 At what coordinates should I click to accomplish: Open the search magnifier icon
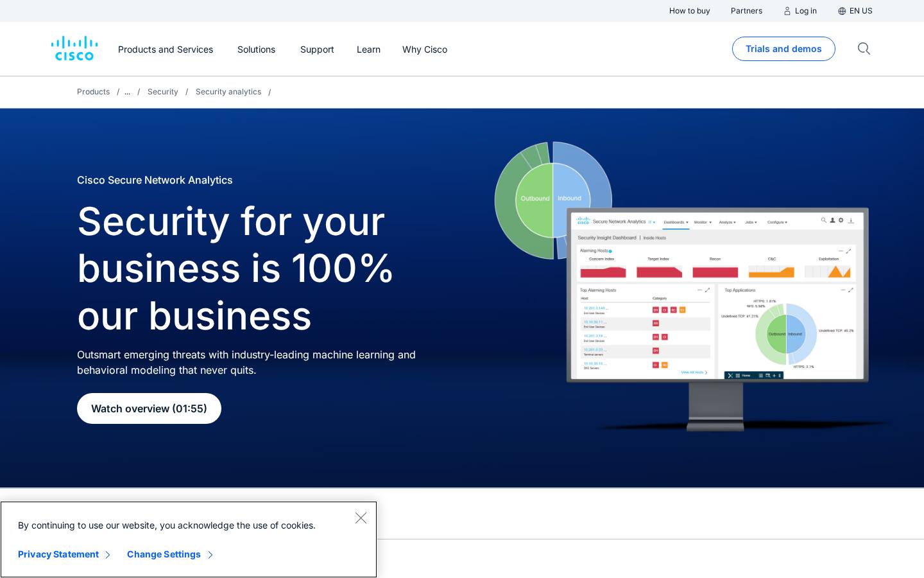tap(864, 49)
